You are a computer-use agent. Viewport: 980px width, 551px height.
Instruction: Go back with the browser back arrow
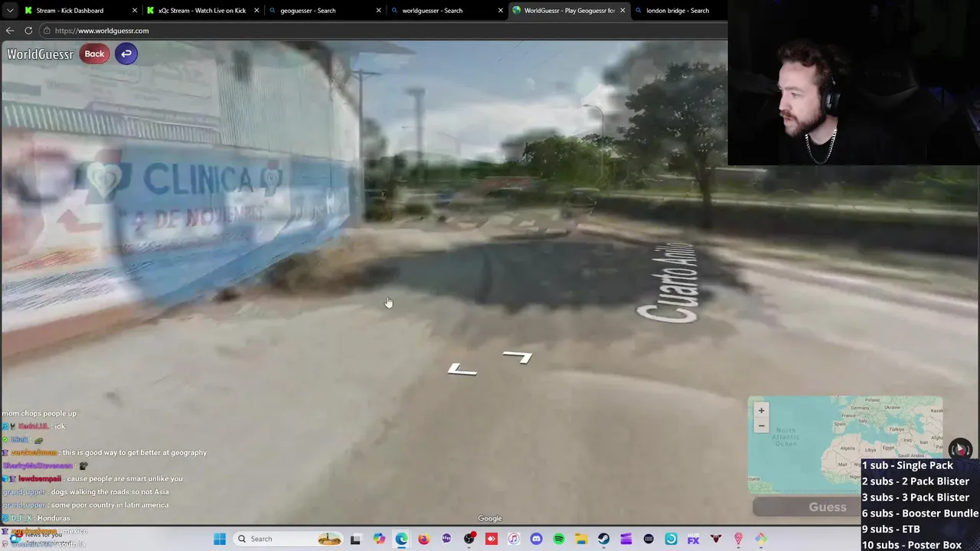pos(10,31)
